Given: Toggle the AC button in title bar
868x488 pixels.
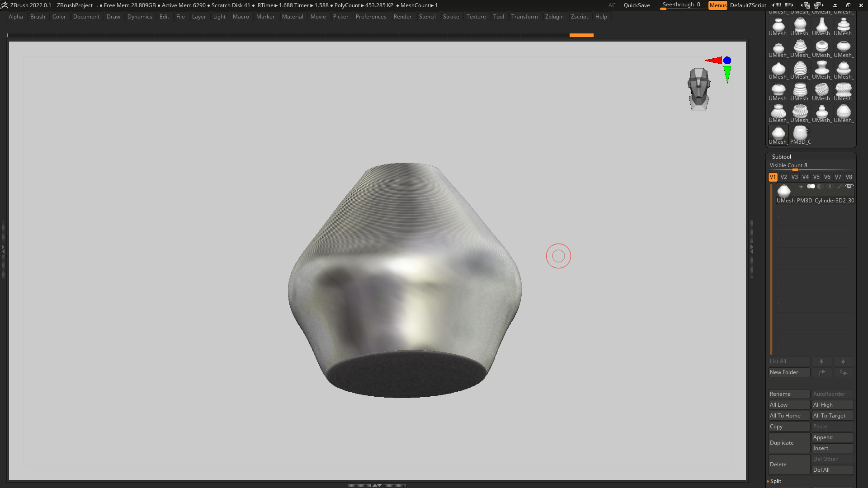Looking at the screenshot, I should (612, 5).
